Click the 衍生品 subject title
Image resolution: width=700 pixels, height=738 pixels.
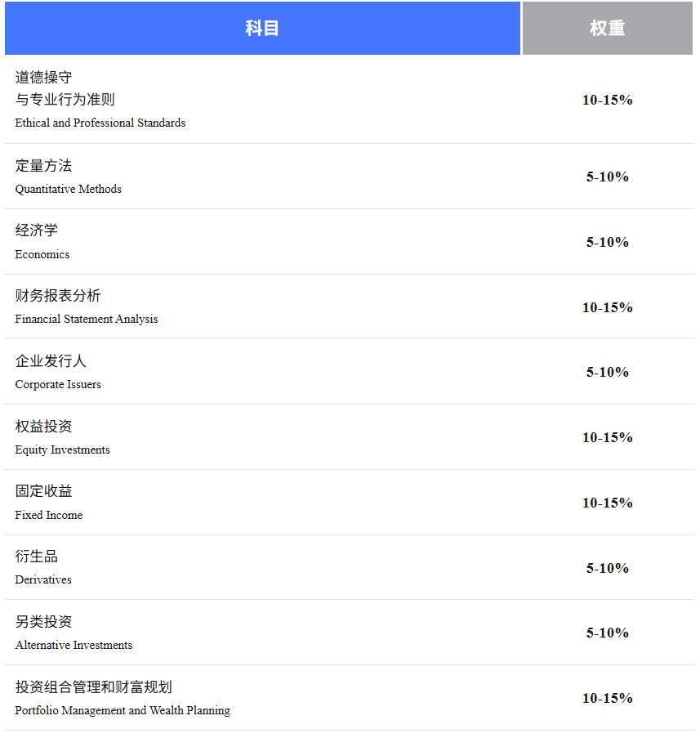tap(36, 557)
